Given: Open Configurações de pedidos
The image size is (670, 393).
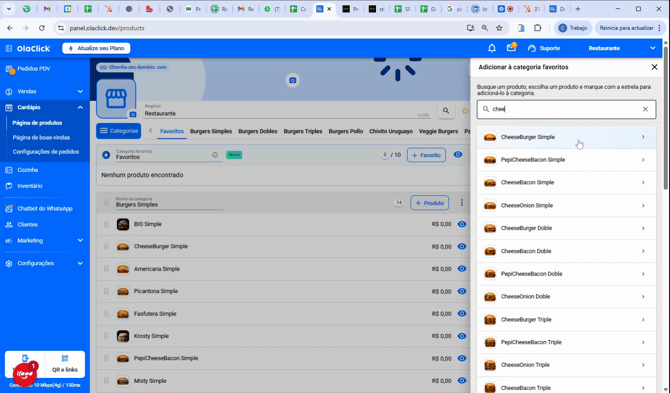Looking at the screenshot, I should pyautogui.click(x=46, y=152).
